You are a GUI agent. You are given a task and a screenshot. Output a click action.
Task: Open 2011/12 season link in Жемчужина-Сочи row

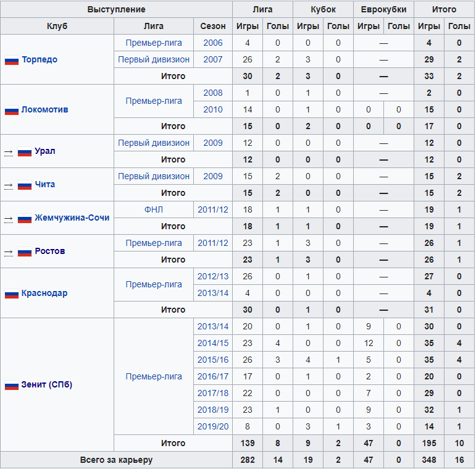point(213,209)
